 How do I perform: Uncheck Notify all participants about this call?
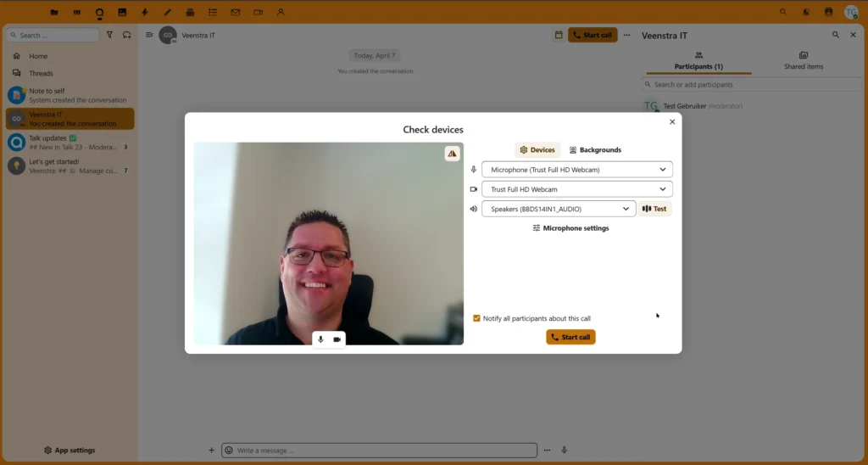click(x=476, y=318)
